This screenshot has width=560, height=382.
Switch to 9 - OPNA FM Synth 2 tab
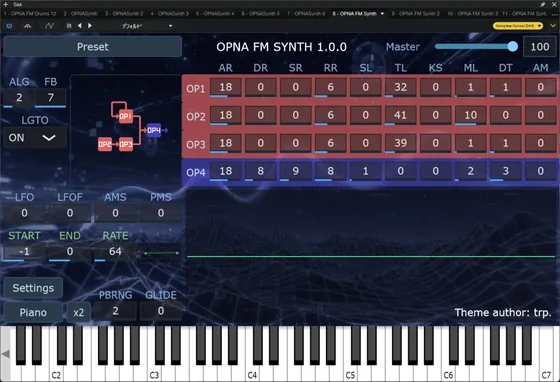click(415, 14)
